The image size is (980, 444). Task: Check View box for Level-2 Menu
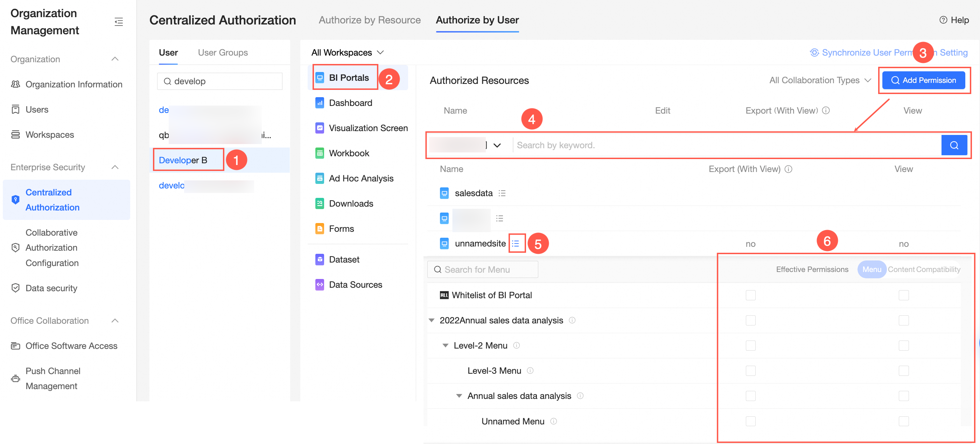click(904, 345)
